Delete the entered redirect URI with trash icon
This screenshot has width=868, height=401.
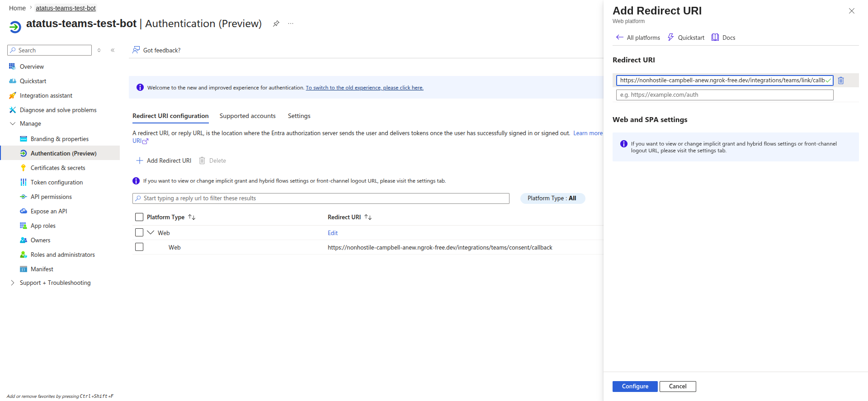[841, 80]
